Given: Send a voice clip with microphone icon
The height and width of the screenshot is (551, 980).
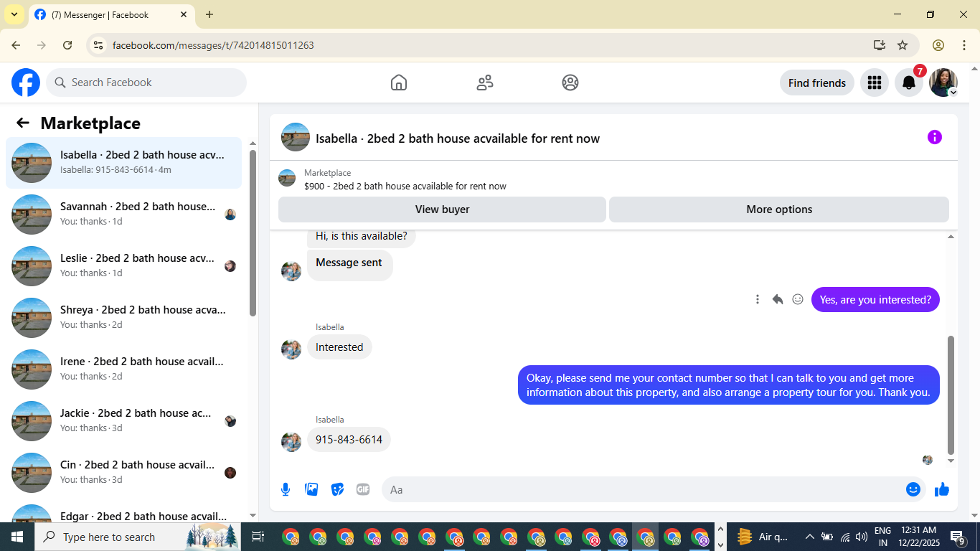Looking at the screenshot, I should [286, 489].
